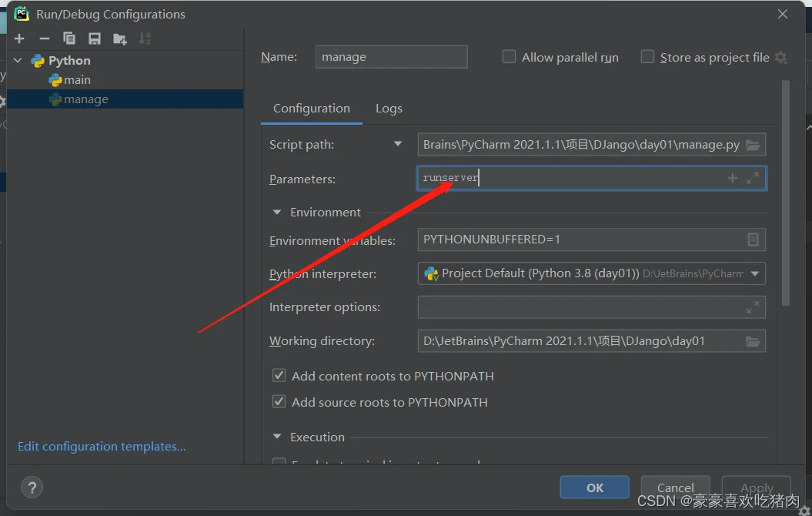The image size is (812, 516).
Task: Copy the selected configuration
Action: pos(69,39)
